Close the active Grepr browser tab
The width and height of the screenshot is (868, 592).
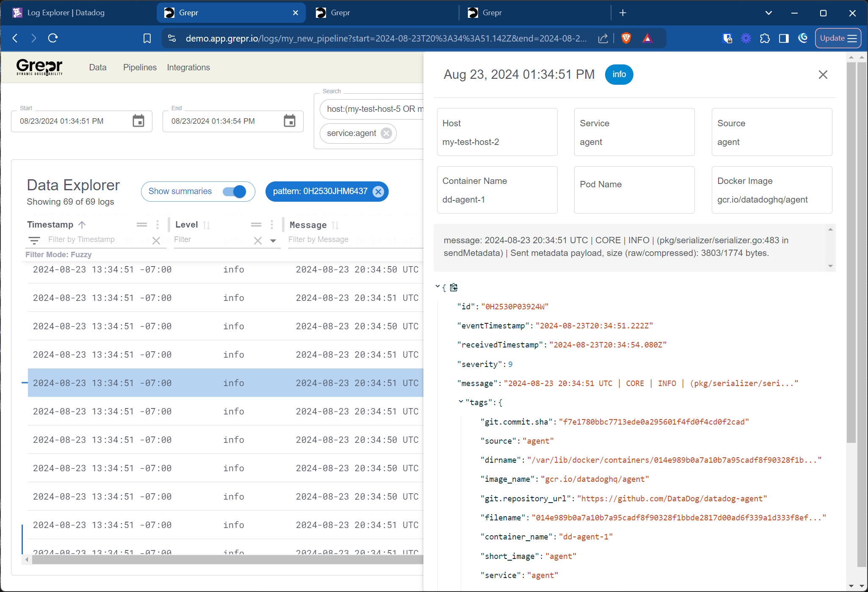[296, 13]
